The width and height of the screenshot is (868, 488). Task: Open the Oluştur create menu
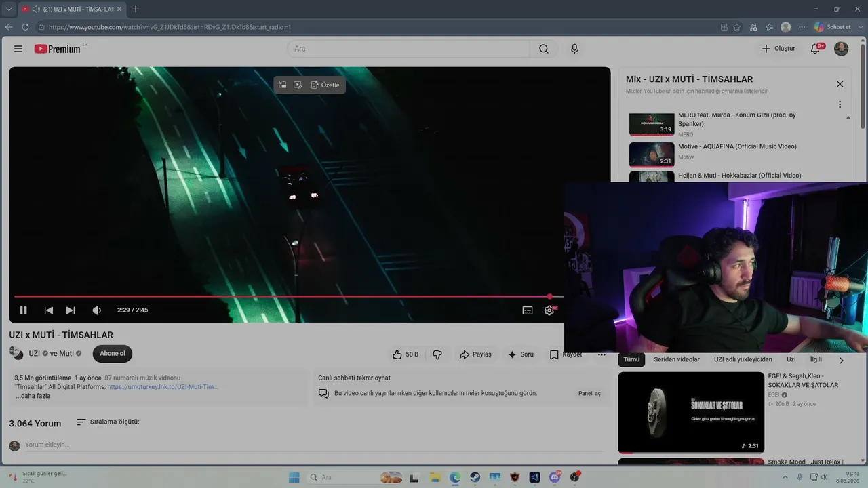click(x=778, y=49)
